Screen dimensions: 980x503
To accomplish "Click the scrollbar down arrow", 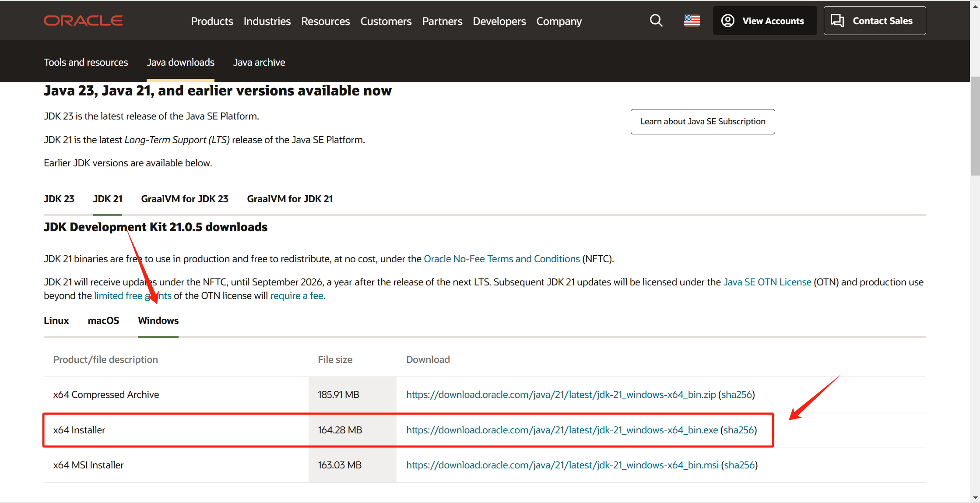I will 975,497.
